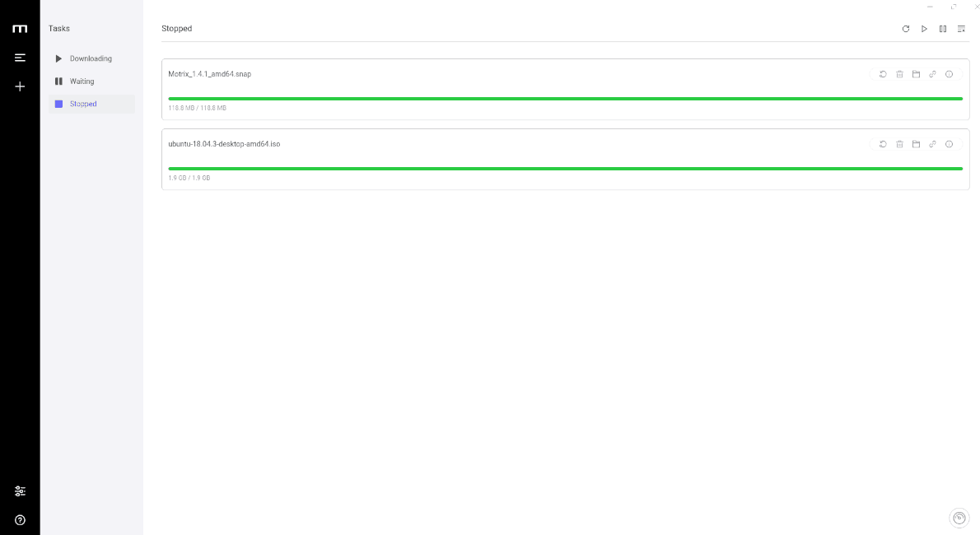Viewport: 980px width, 535px height.
Task: Click the ubuntu iso progress bar
Action: (565, 169)
